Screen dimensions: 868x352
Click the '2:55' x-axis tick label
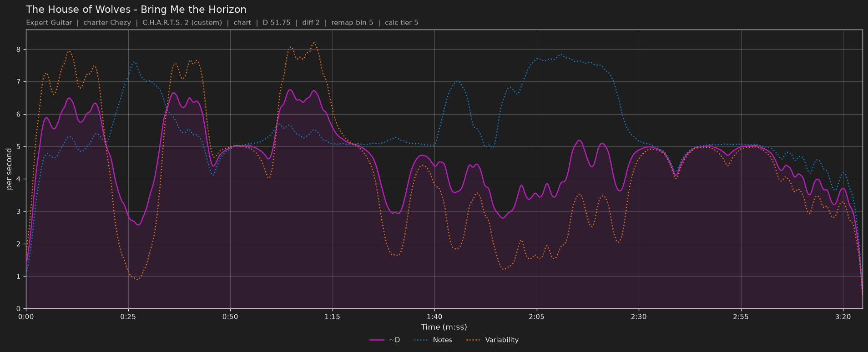(741, 317)
